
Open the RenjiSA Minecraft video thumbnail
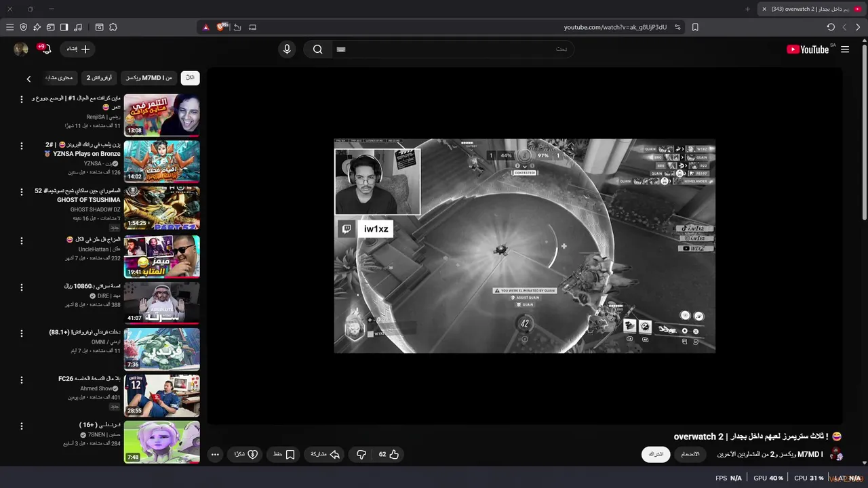pos(161,115)
